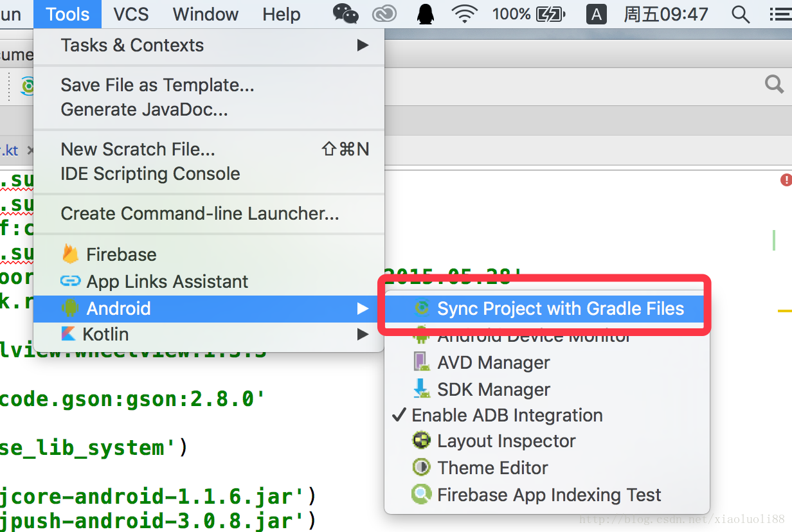Click the Theme Editor icon
Image resolution: width=792 pixels, height=532 pixels.
(x=421, y=467)
